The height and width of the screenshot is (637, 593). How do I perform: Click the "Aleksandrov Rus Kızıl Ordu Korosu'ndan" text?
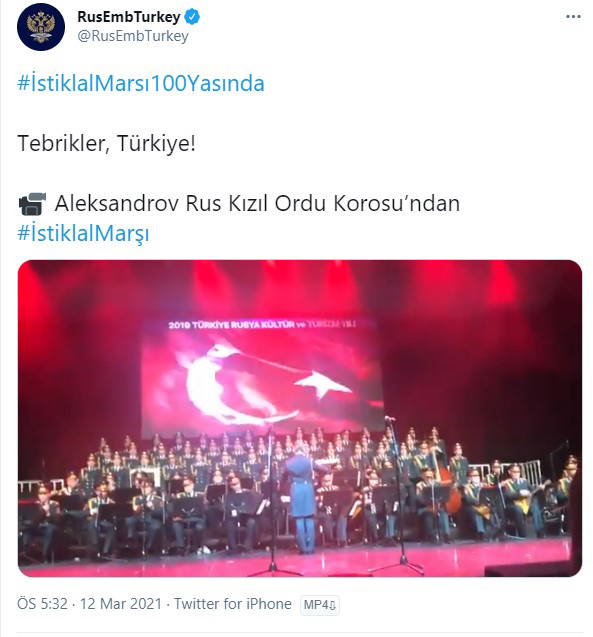point(257,204)
